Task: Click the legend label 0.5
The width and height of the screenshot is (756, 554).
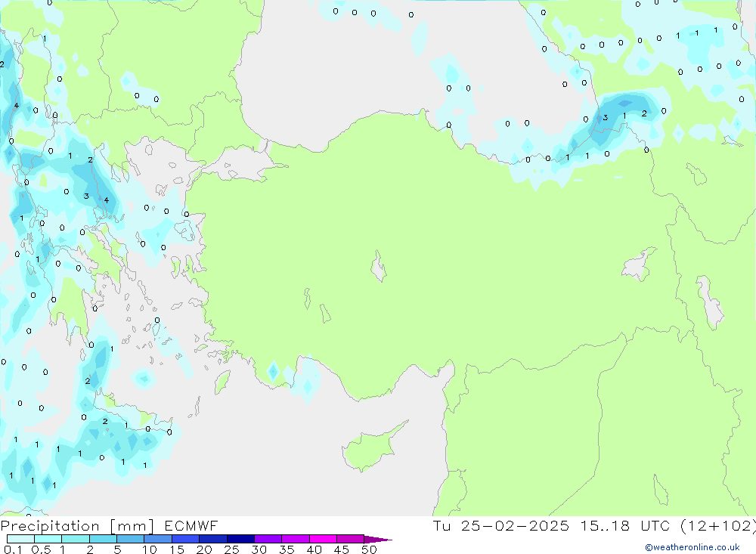Action: click(x=42, y=549)
